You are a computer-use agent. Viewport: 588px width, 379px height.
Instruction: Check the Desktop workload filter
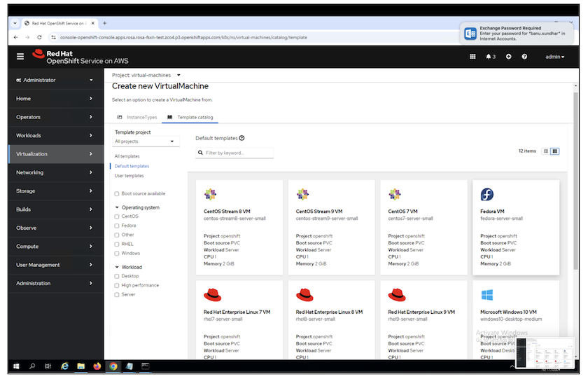point(117,276)
